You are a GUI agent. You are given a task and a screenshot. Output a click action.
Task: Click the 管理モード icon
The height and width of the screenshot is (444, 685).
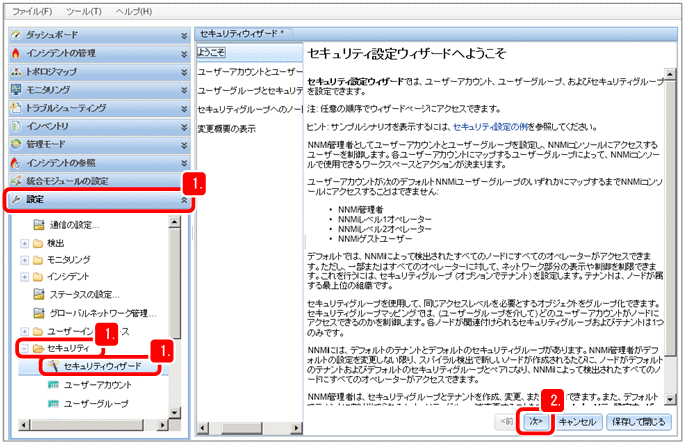click(16, 144)
